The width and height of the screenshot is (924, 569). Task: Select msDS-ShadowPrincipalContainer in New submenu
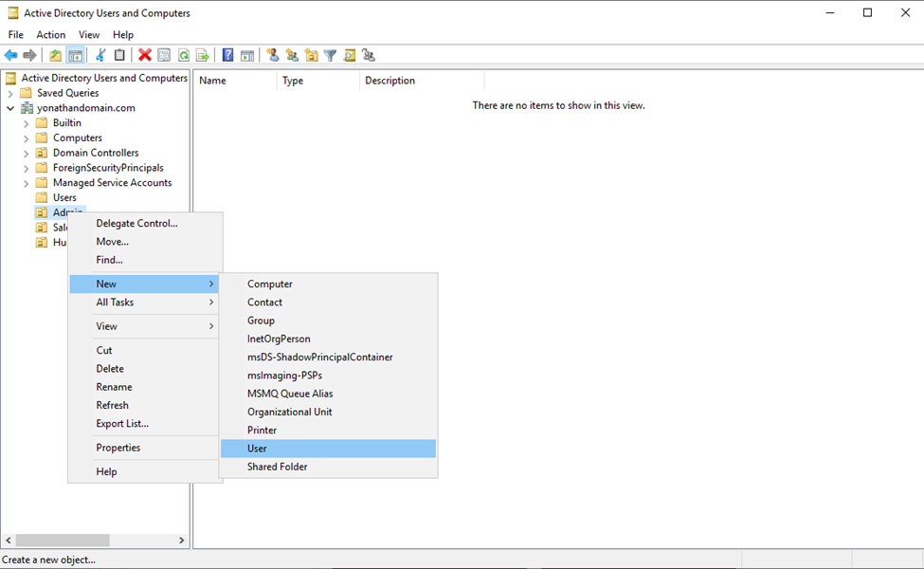click(x=328, y=357)
